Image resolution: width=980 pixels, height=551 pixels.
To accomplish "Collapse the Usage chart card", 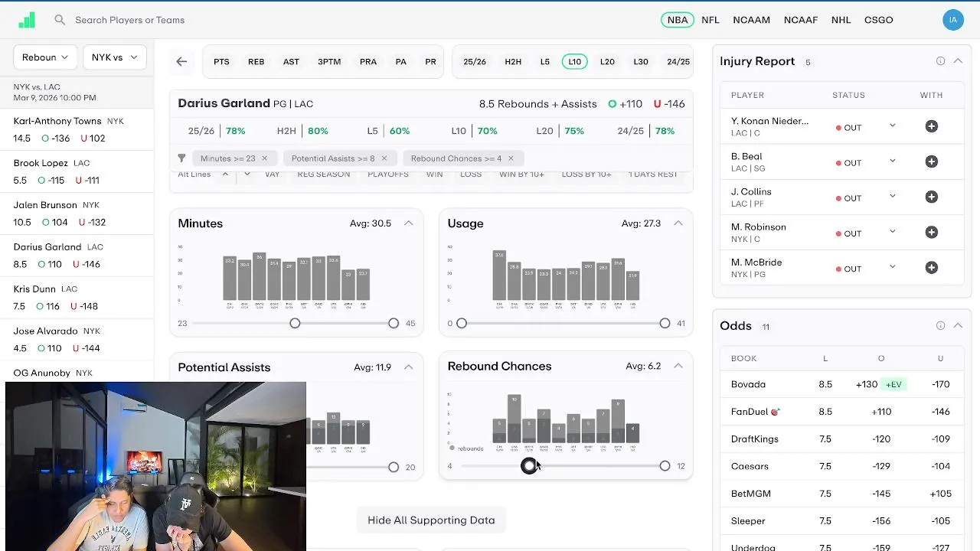I will pos(678,223).
